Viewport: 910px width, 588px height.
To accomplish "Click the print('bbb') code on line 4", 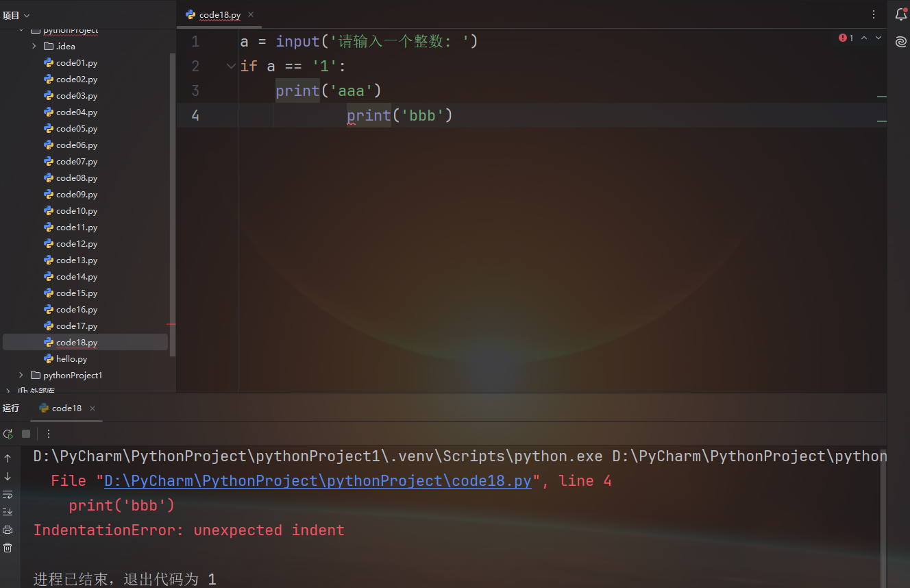I will pyautogui.click(x=400, y=116).
